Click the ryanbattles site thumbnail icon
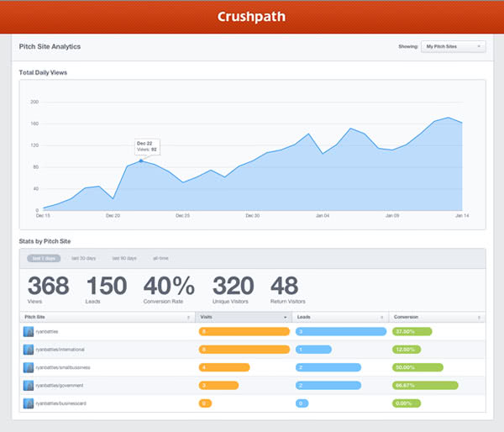504x432 pixels. coord(29,332)
